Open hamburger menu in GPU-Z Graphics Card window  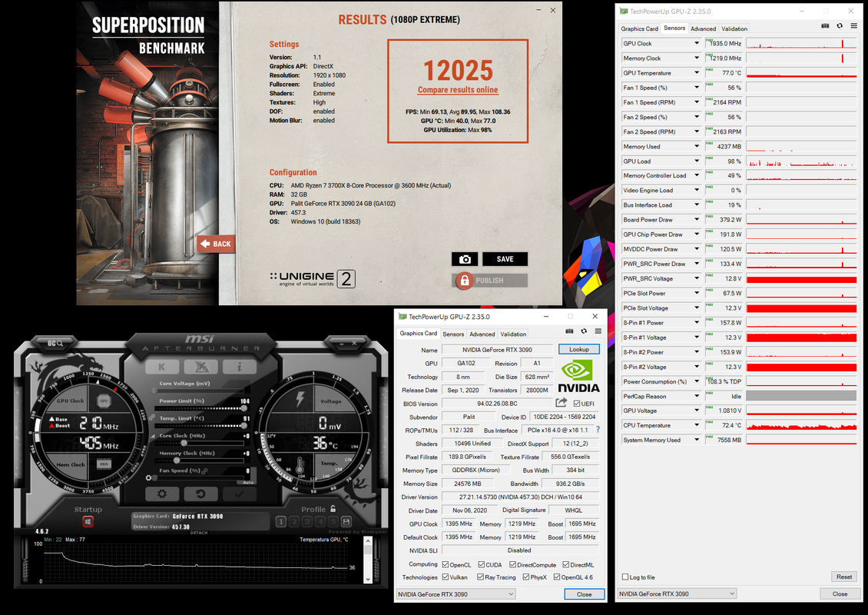coord(598,331)
